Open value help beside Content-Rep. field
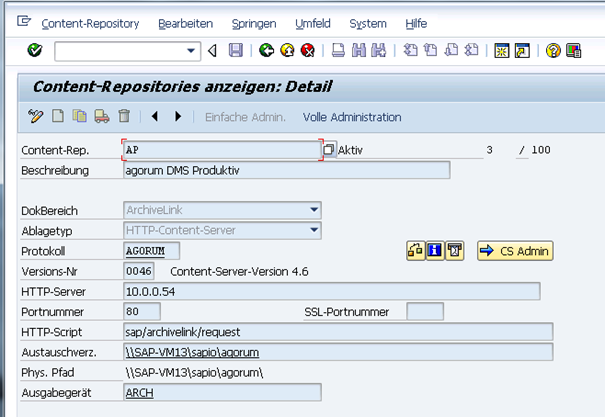 point(329,150)
